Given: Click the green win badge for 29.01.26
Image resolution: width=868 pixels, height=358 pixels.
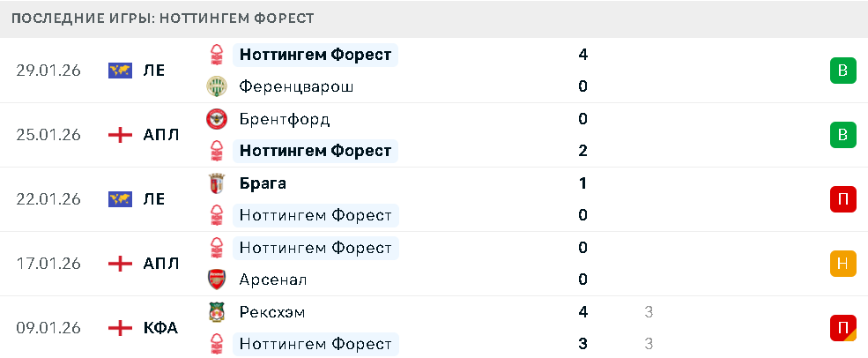Looking at the screenshot, I should click(843, 71).
